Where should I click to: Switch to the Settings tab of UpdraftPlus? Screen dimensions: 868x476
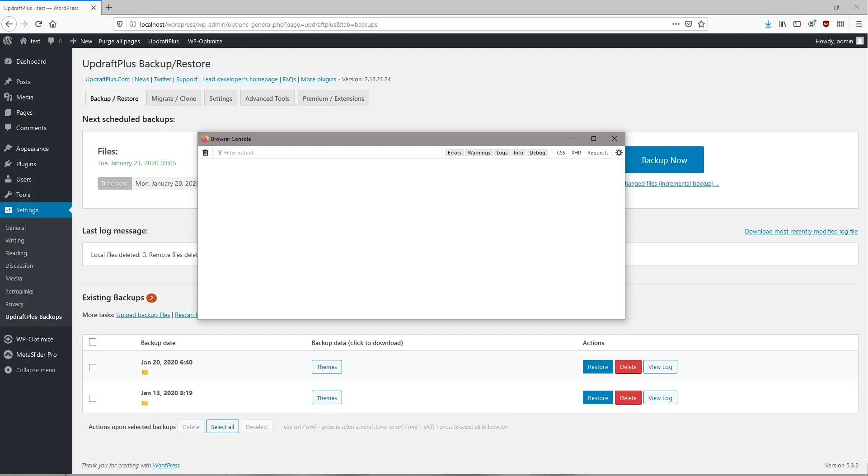(x=221, y=98)
